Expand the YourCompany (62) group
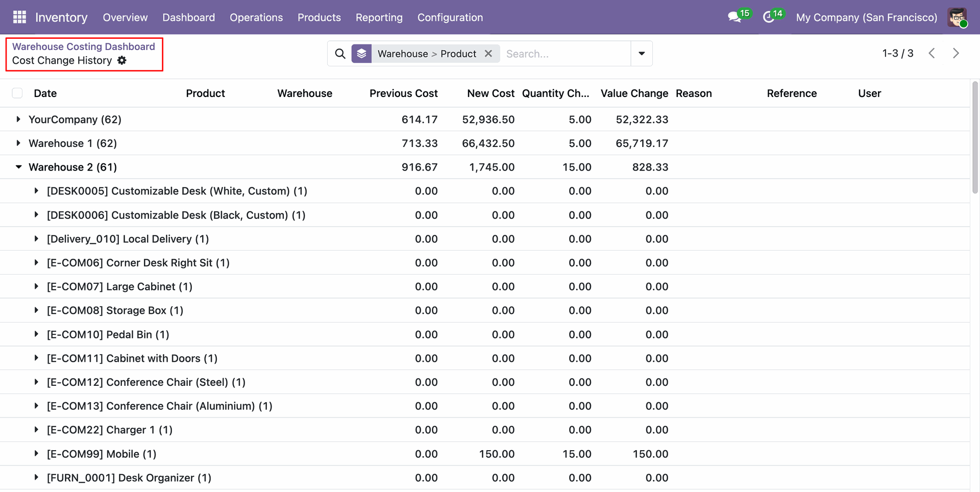This screenshot has height=492, width=980. [18, 119]
